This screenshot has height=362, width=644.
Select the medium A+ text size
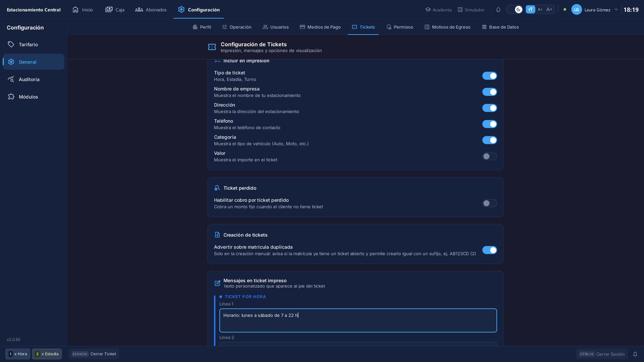tap(540, 10)
